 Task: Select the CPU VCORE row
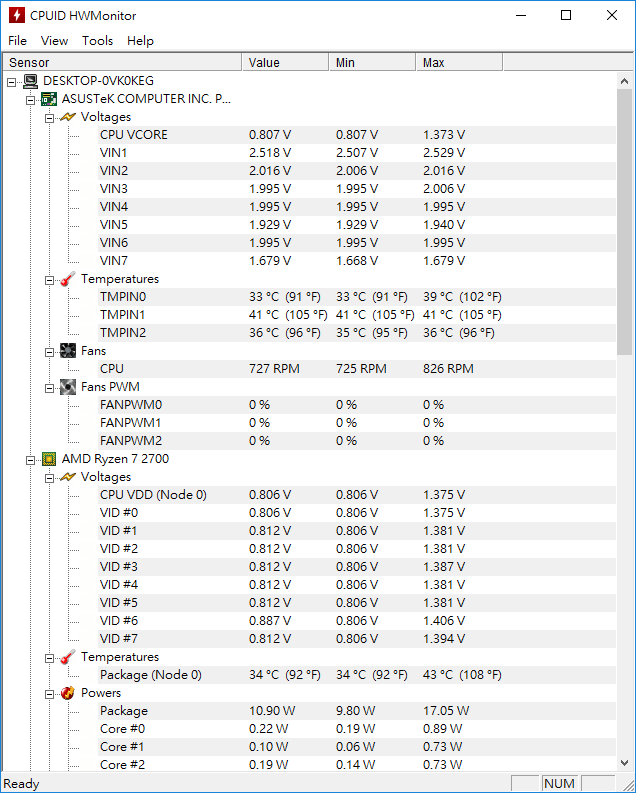pos(357,135)
